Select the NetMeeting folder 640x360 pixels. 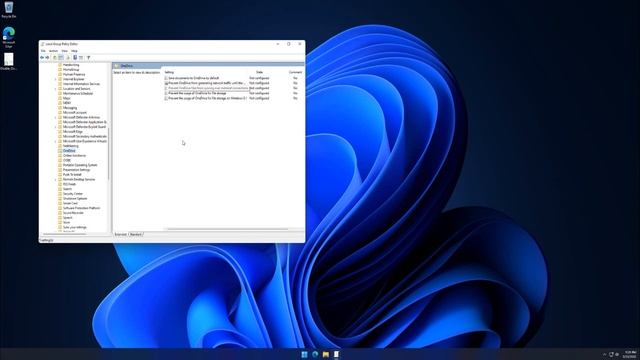coord(71,146)
